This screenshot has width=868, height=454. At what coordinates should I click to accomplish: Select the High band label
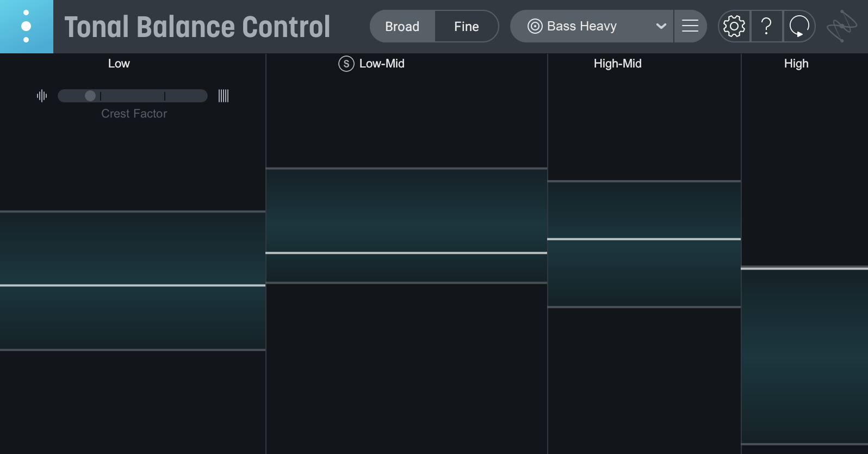click(796, 64)
